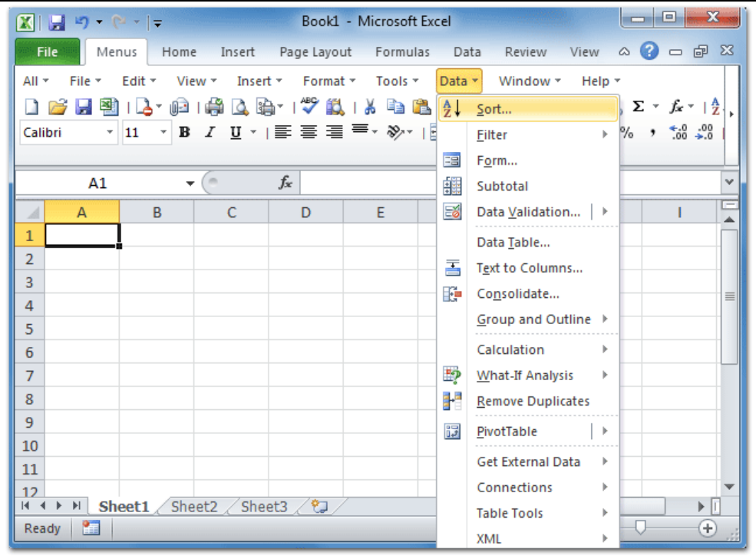
Task: Open the font size 11 dropdown
Action: 163,132
